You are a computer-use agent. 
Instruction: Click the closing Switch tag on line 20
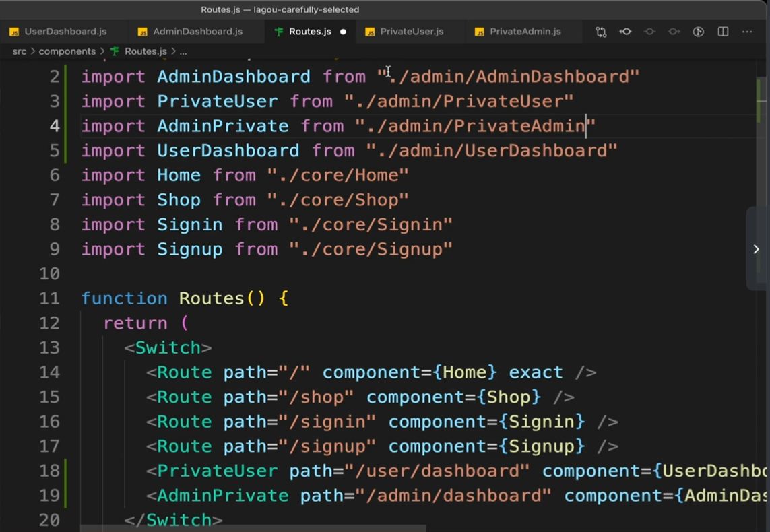[173, 521]
